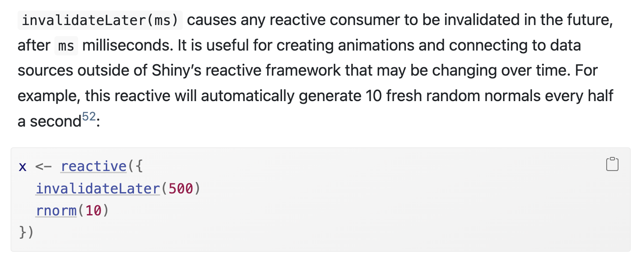Click the rnorm function link
The height and width of the screenshot is (262, 644).
click(56, 211)
